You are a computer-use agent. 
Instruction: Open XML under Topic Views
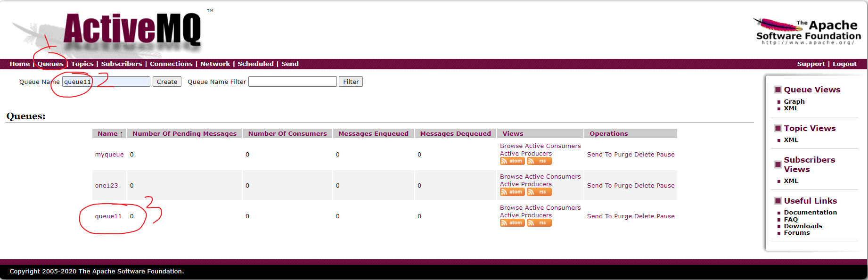pyautogui.click(x=791, y=140)
